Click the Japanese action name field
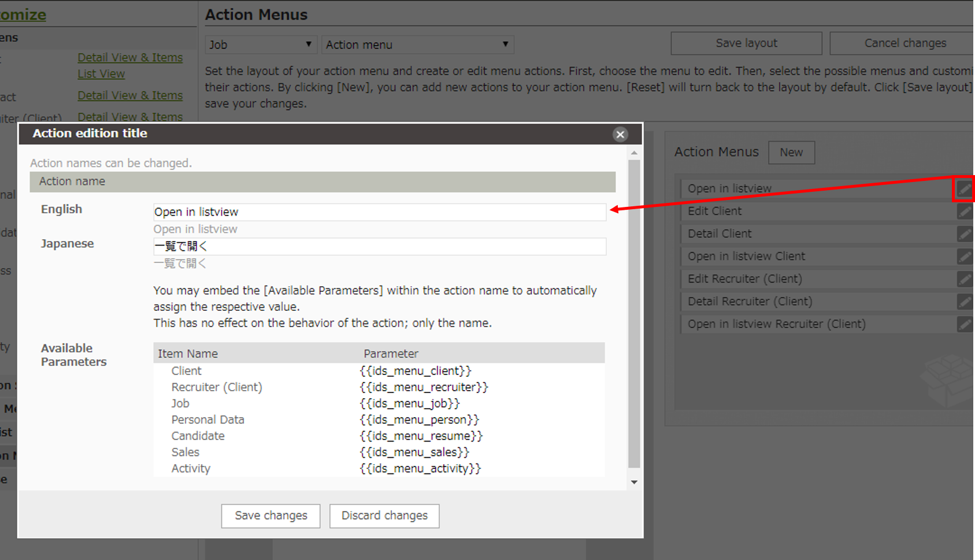 pyautogui.click(x=379, y=246)
